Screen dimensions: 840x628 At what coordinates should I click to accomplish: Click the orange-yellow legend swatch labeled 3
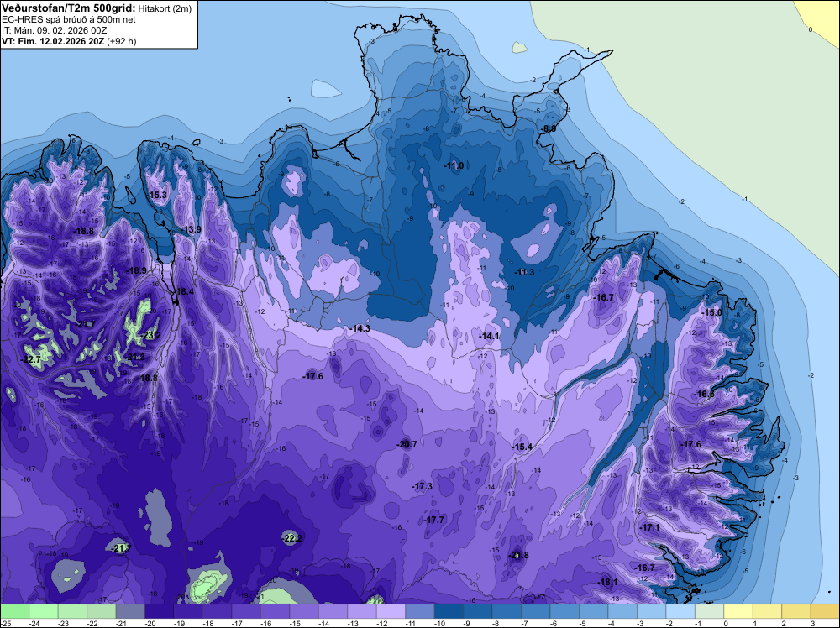point(825,611)
